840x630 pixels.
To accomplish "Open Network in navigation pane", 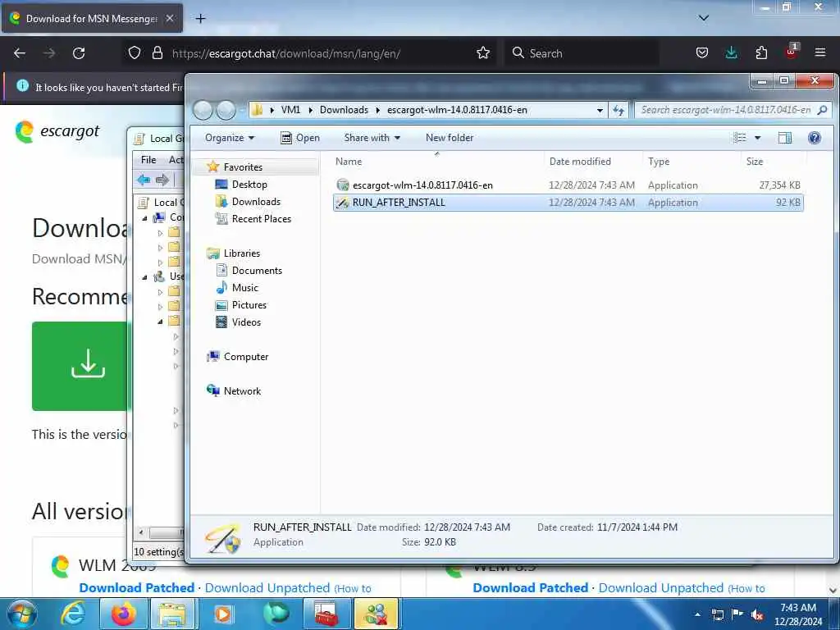I will click(242, 391).
